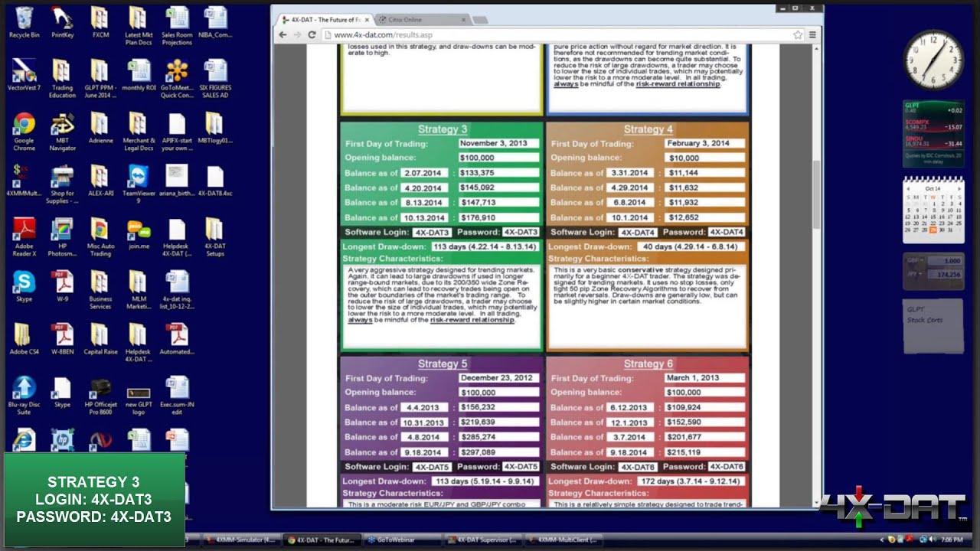The height and width of the screenshot is (551, 980).
Task: Bookmark this page with the star icon
Action: tap(798, 34)
